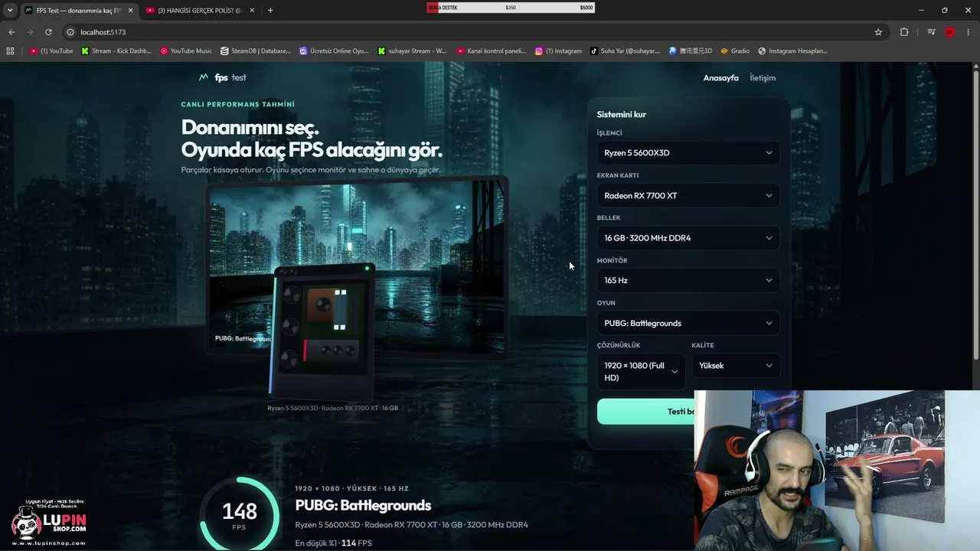Open the media control icon in toolbar

[x=931, y=32]
